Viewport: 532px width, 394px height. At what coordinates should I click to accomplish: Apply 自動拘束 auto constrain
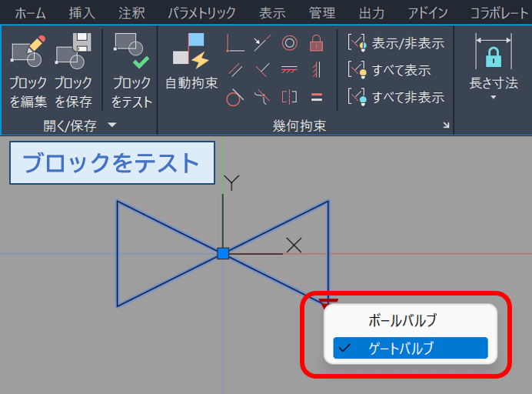tap(191, 62)
